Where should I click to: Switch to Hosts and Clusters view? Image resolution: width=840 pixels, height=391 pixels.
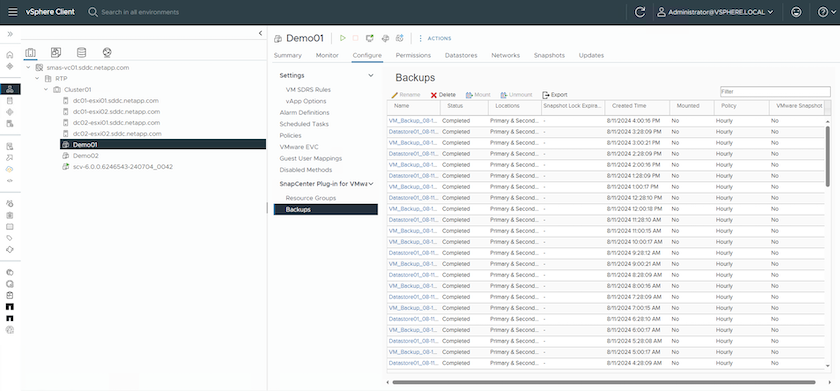[x=31, y=52]
